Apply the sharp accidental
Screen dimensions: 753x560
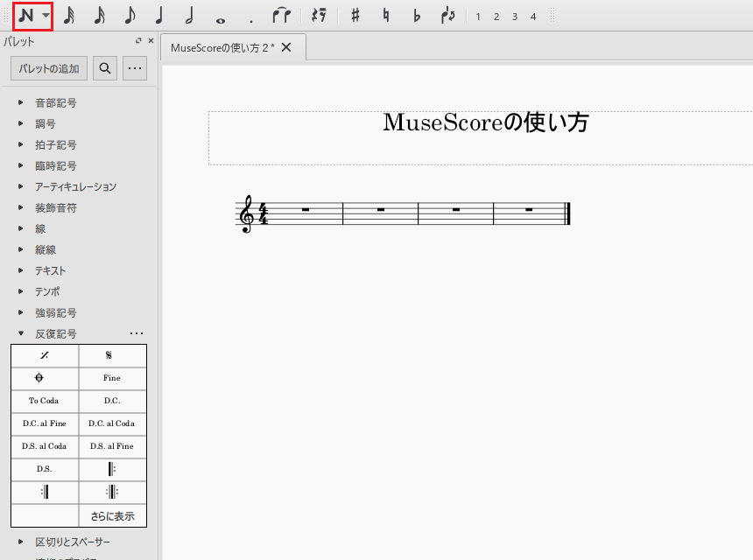pos(355,16)
